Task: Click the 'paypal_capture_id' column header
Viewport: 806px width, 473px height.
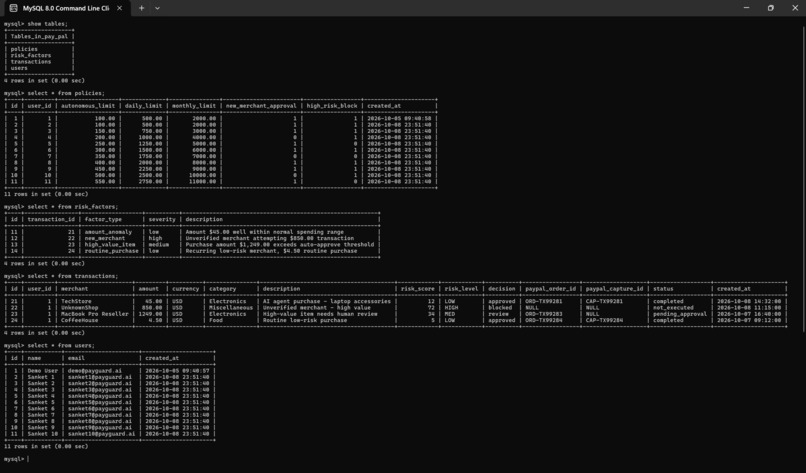Action: (x=614, y=289)
